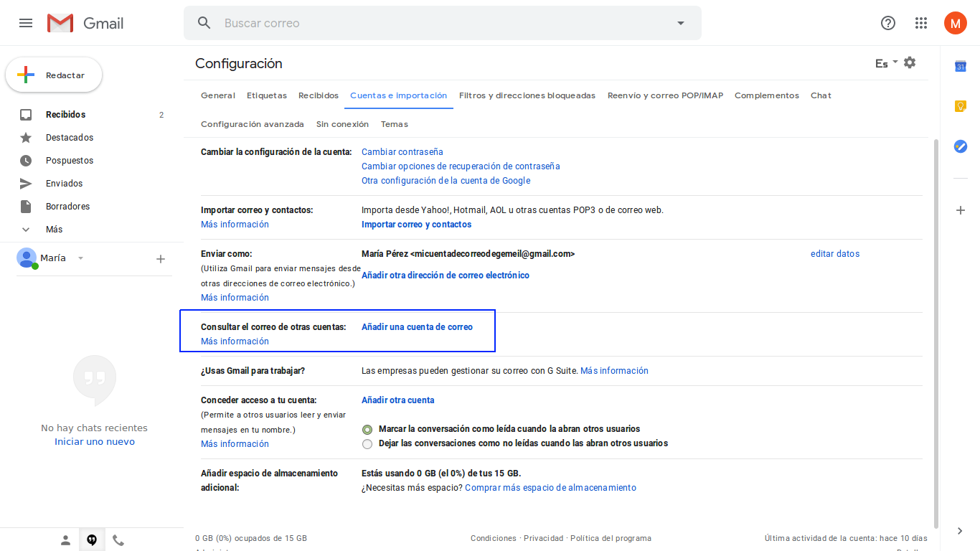The width and height of the screenshot is (980, 551).
Task: Click the settings gear icon
Action: pos(910,63)
